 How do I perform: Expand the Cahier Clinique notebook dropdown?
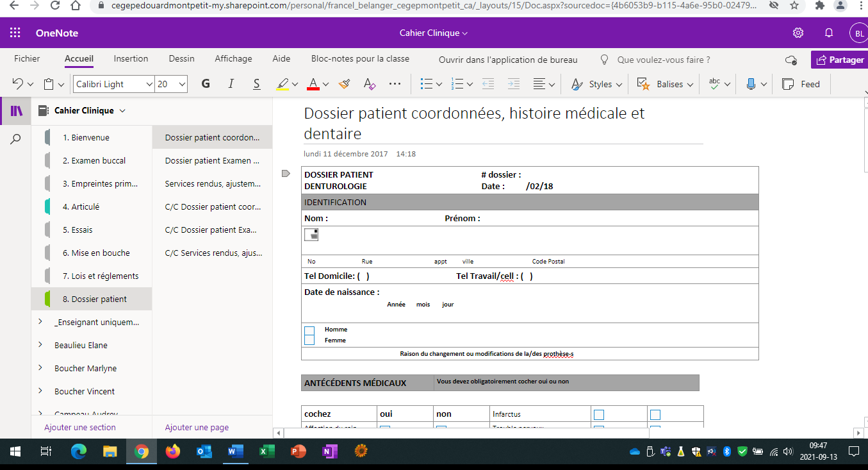(122, 110)
